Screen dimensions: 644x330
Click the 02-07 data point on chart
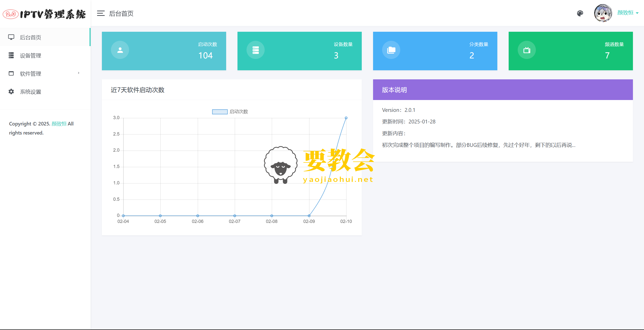pos(235,216)
